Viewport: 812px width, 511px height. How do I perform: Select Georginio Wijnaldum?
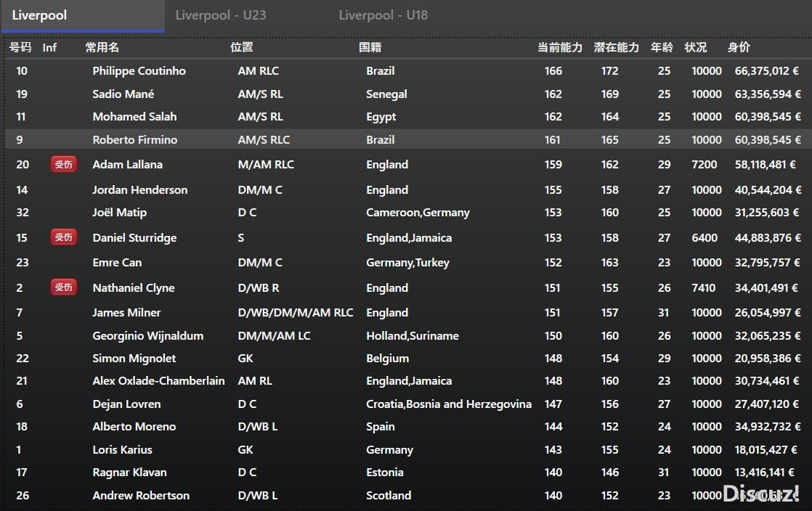(147, 336)
